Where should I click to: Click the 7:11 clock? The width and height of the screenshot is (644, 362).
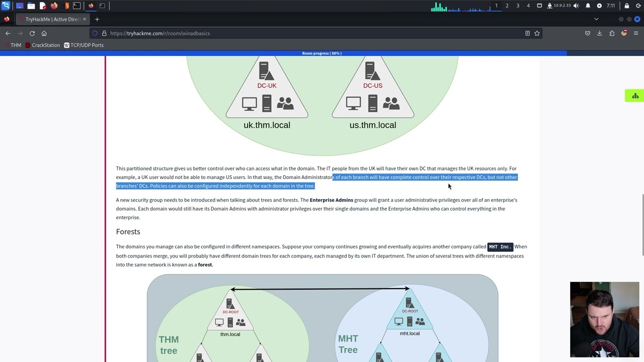(x=611, y=6)
